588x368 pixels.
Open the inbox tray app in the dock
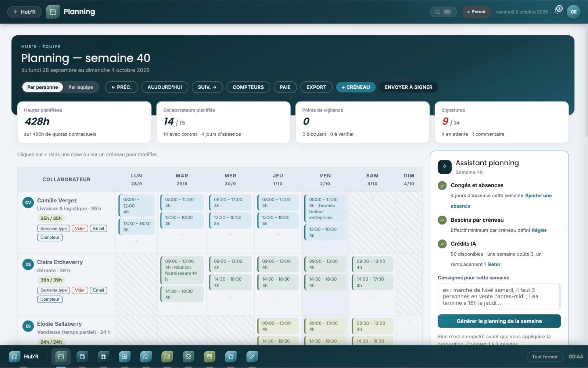click(x=188, y=356)
